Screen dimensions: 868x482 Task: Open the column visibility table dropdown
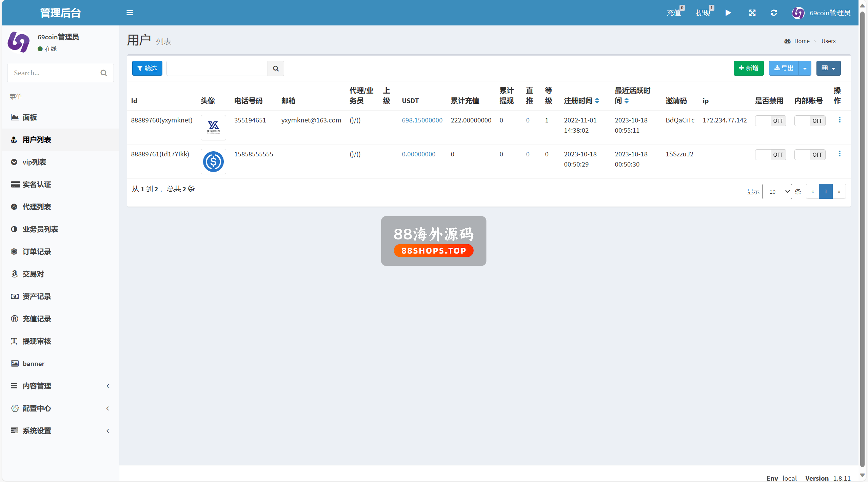828,69
